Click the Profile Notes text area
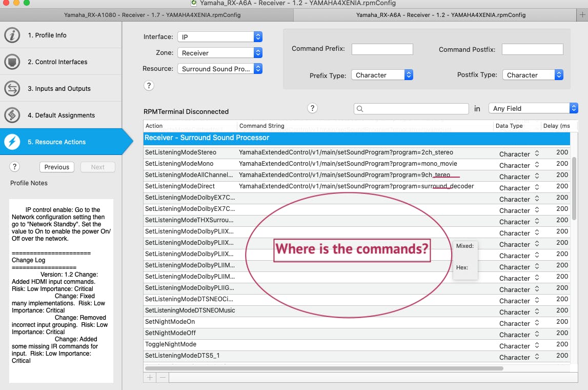Image resolution: width=588 pixels, height=390 pixels. click(x=61, y=291)
